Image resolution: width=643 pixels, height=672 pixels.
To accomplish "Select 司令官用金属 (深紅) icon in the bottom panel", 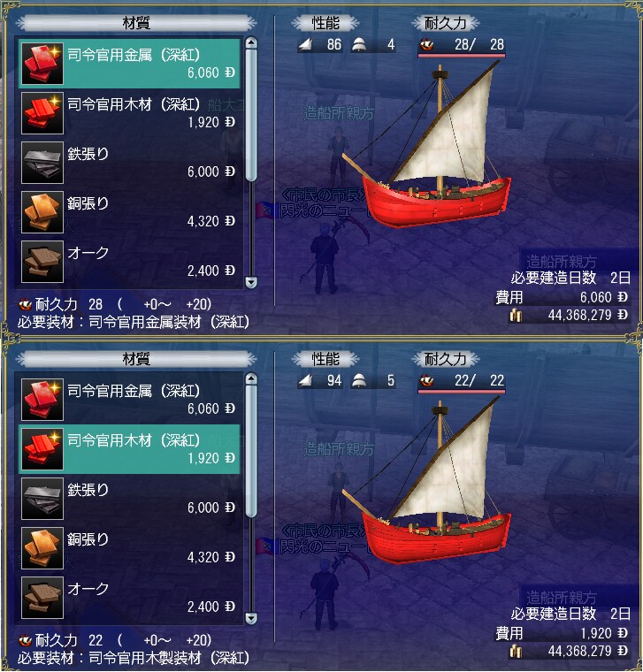I will (42, 400).
